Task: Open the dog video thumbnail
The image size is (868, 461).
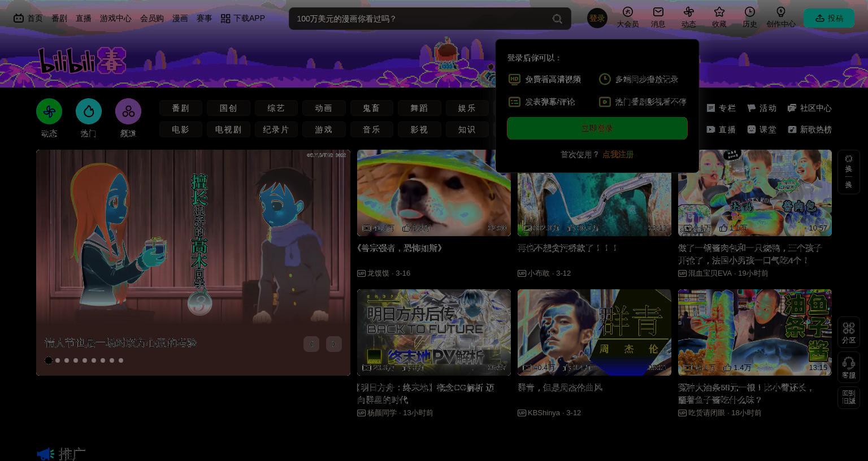Action: [434, 193]
